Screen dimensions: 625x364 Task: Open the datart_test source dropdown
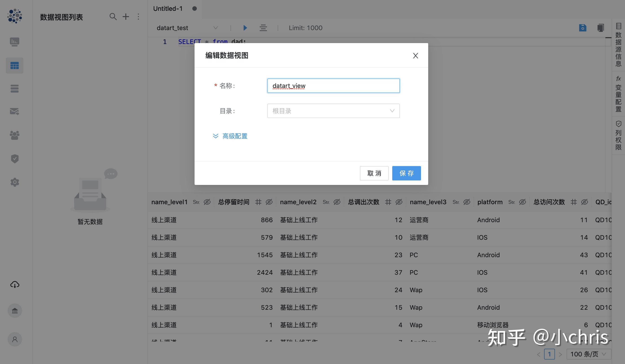pos(215,28)
